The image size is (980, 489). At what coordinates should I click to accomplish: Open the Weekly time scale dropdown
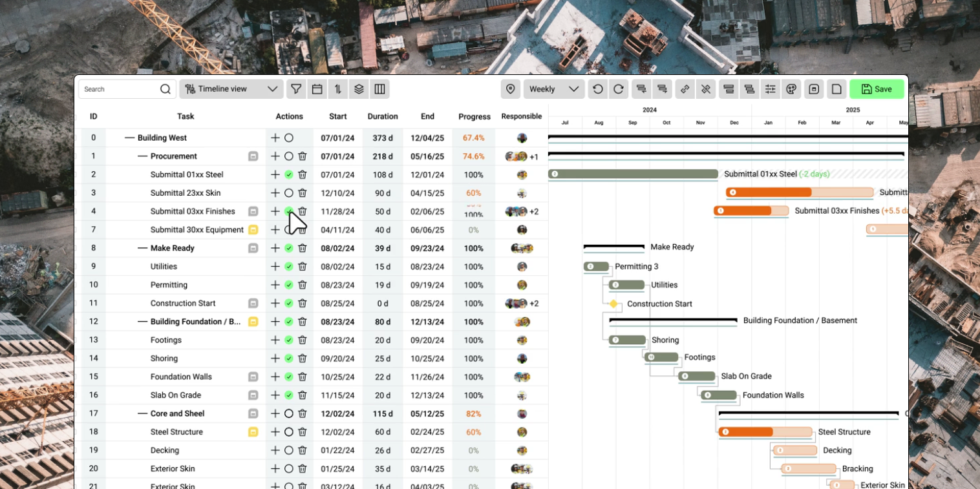[554, 89]
